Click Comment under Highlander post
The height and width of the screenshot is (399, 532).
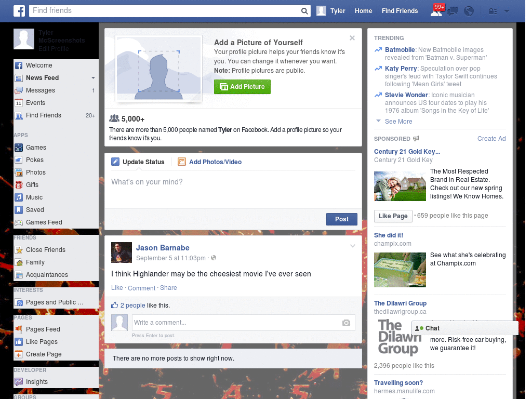141,288
